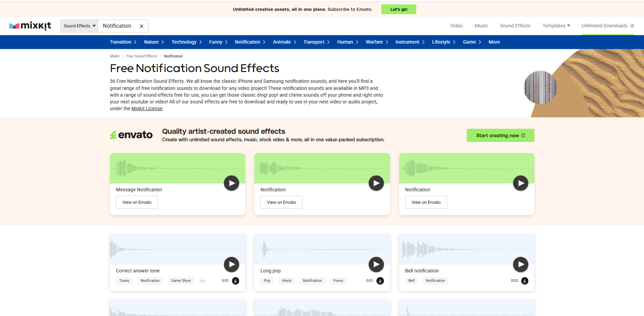The image size is (644, 316).
Task: Click the Free Sound Effects breadcrumb
Action: [x=141, y=56]
